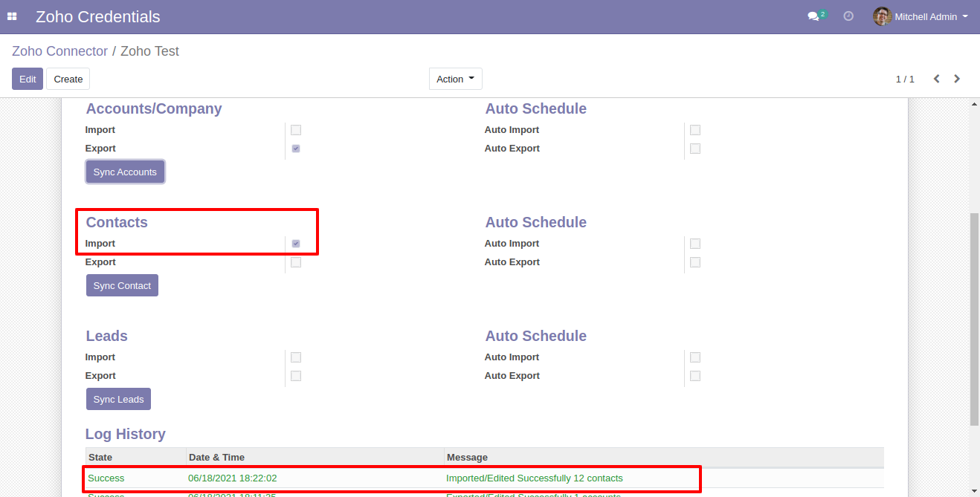Viewport: 980px width, 497px height.
Task: Click the Sync Leads button
Action: (x=119, y=400)
